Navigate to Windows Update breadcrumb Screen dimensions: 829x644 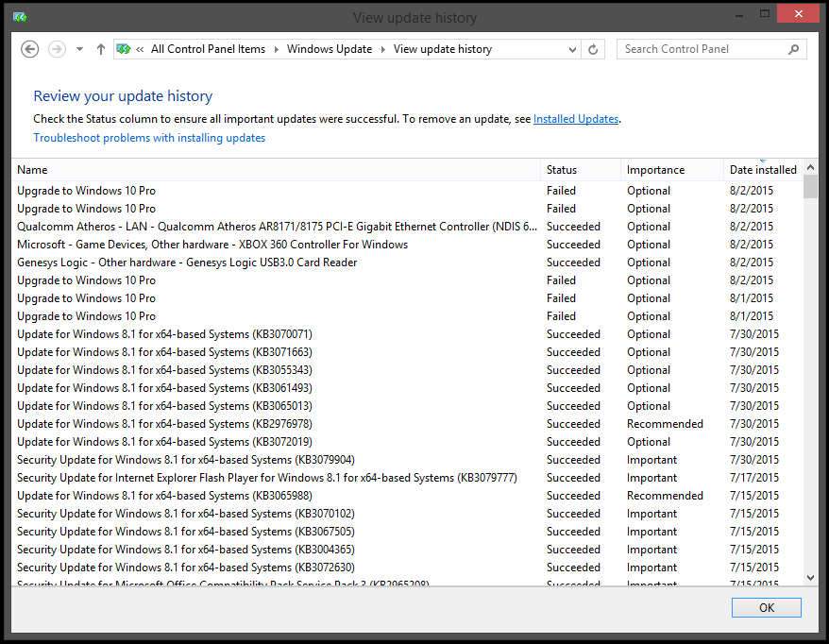point(330,49)
